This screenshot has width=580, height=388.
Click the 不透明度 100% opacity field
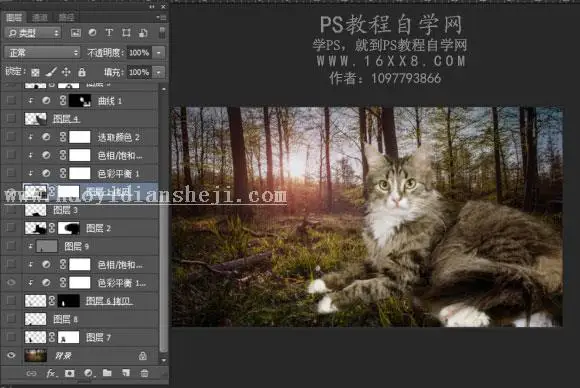tap(139, 53)
